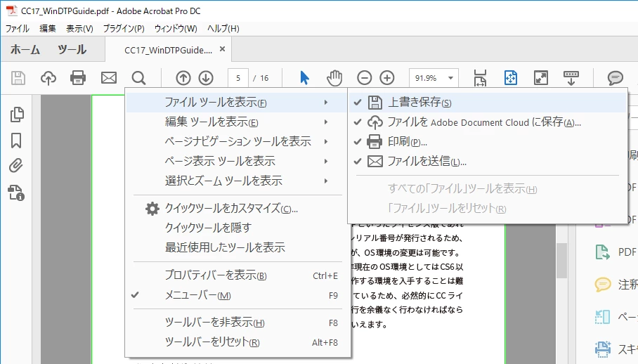Click the yellow 注釈 comment icon in right pane

pos(603,285)
